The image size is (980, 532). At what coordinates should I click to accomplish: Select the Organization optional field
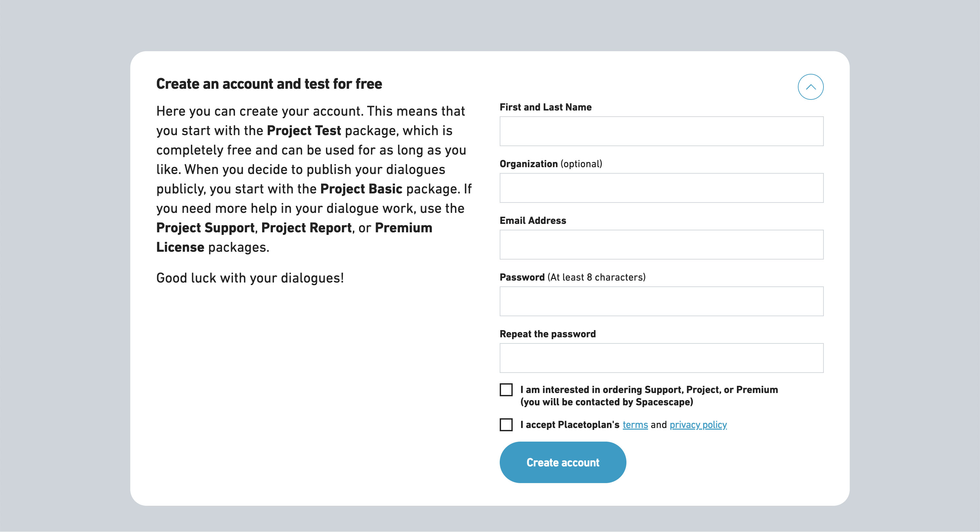[x=661, y=188]
